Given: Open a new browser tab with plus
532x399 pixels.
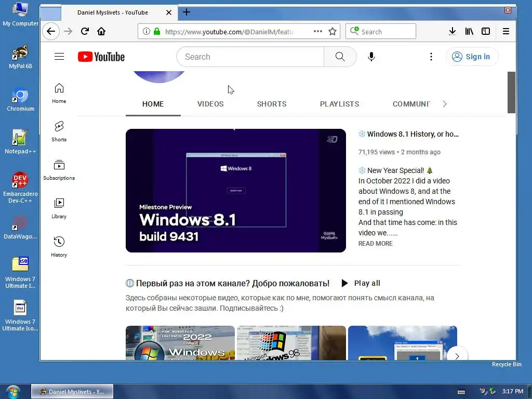Looking at the screenshot, I should coord(187,12).
